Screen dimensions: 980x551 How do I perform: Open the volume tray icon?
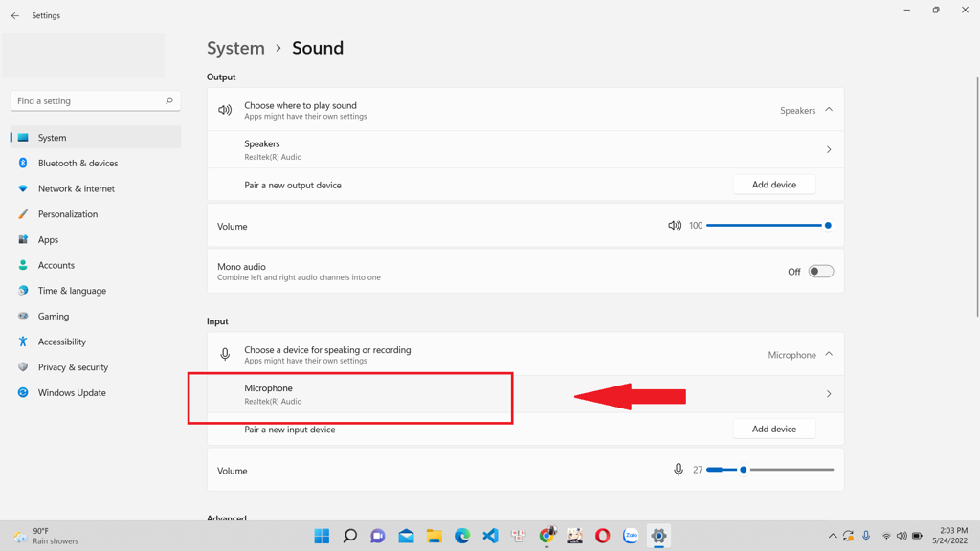point(902,536)
